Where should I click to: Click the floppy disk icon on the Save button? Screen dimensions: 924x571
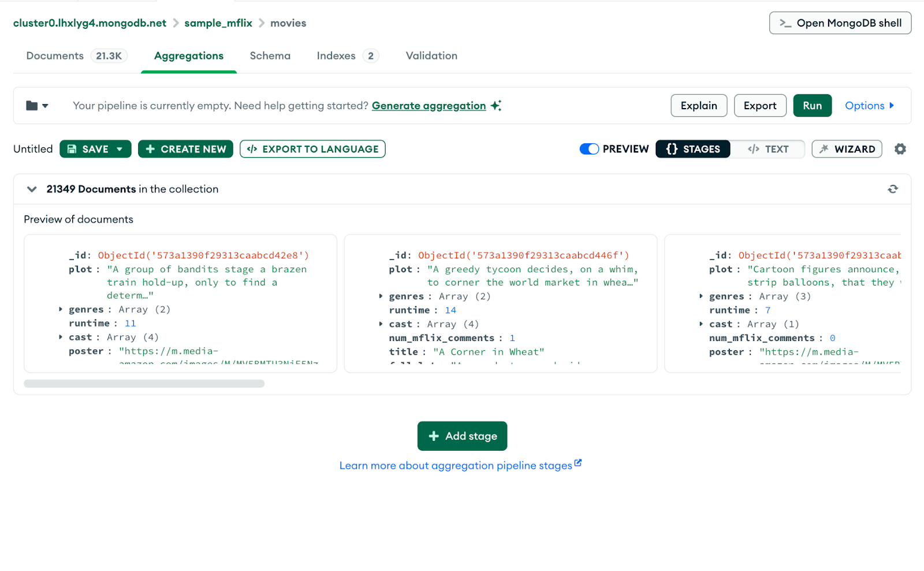(x=72, y=149)
